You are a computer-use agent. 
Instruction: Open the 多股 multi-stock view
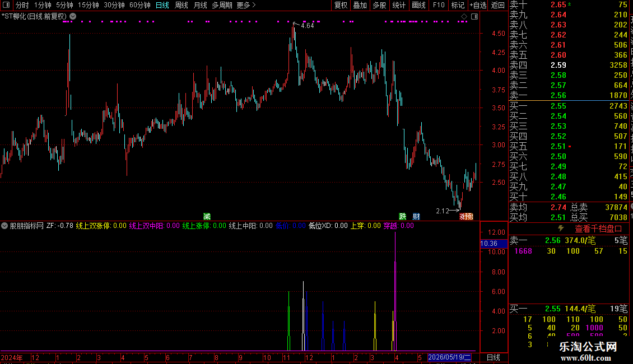[379, 5]
